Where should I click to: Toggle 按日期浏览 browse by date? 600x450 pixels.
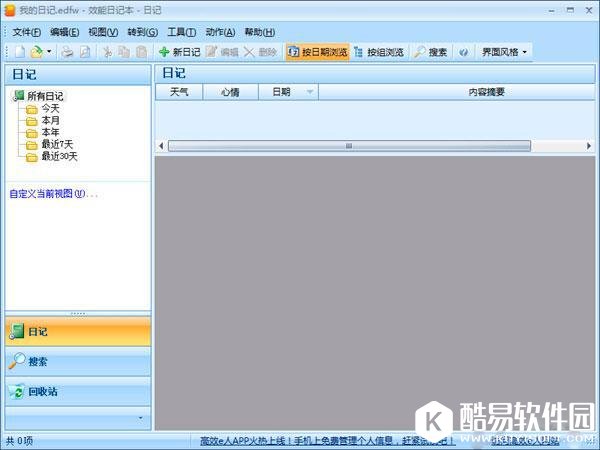pos(317,52)
